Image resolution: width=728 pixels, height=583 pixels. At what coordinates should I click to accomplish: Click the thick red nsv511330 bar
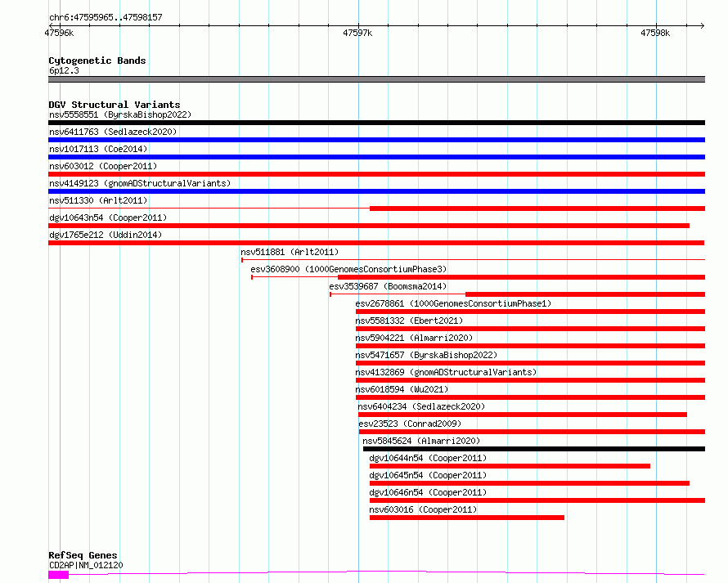pyautogui.click(x=537, y=209)
